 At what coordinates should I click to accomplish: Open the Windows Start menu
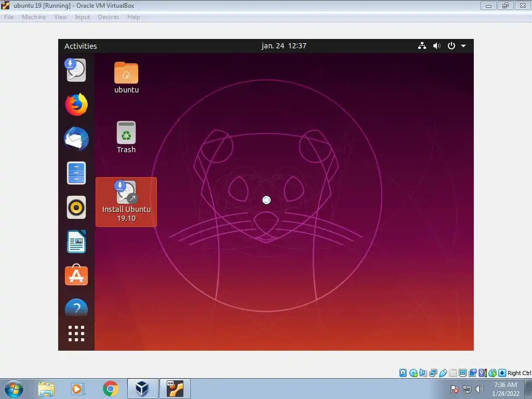tap(14, 389)
